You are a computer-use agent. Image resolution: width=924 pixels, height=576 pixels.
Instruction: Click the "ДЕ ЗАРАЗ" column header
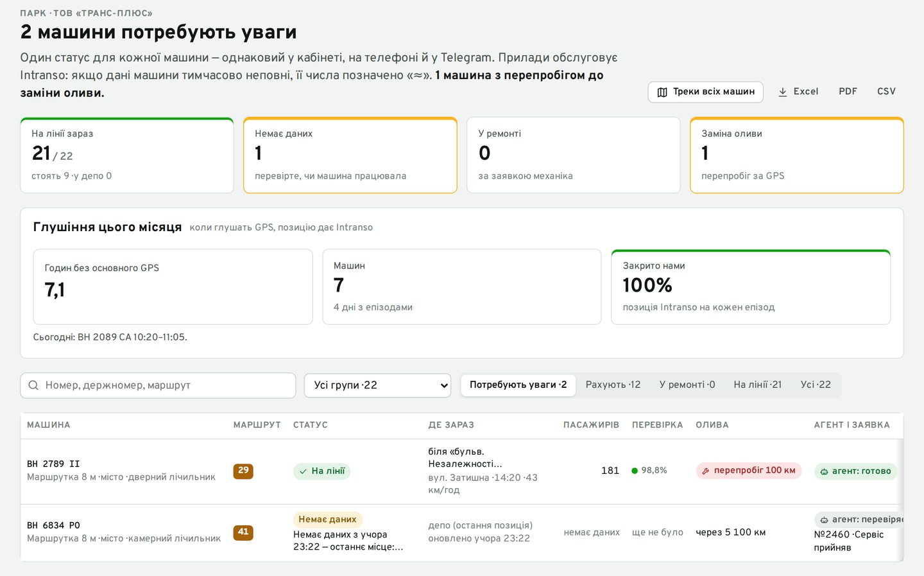(451, 425)
